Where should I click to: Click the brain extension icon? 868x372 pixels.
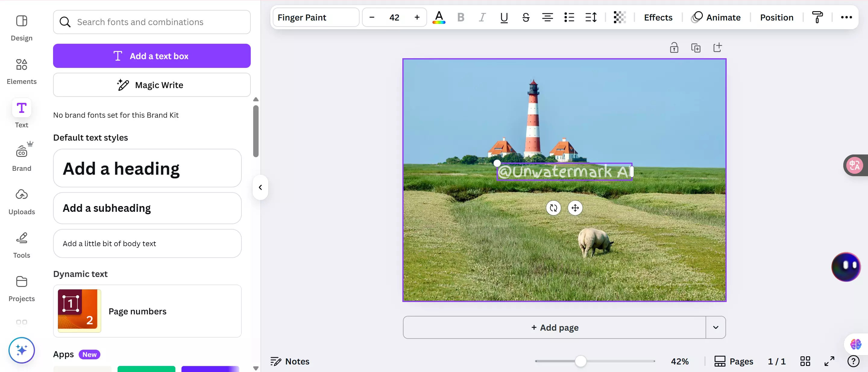[856, 344]
